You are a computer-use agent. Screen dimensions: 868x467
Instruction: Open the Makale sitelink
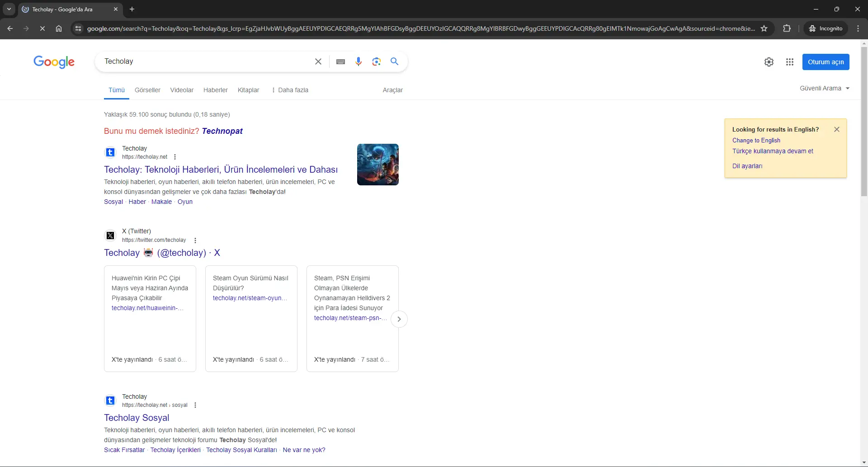tap(161, 202)
